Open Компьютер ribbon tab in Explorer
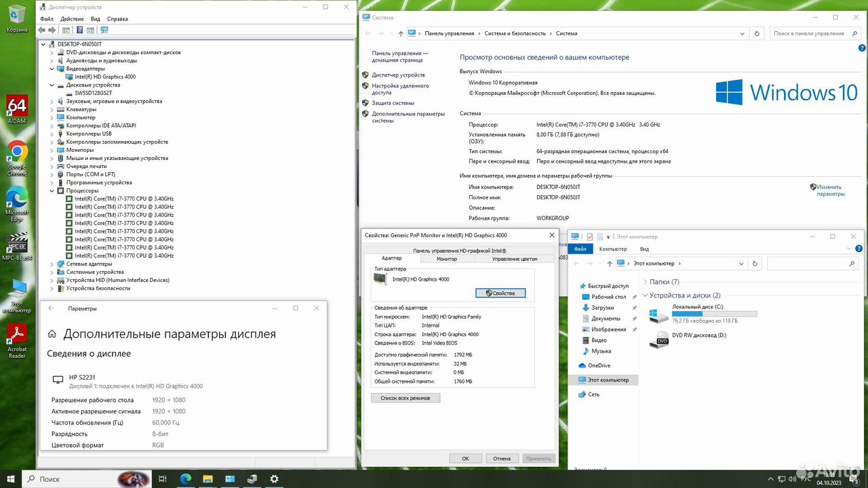Image resolution: width=868 pixels, height=488 pixels. tap(613, 249)
